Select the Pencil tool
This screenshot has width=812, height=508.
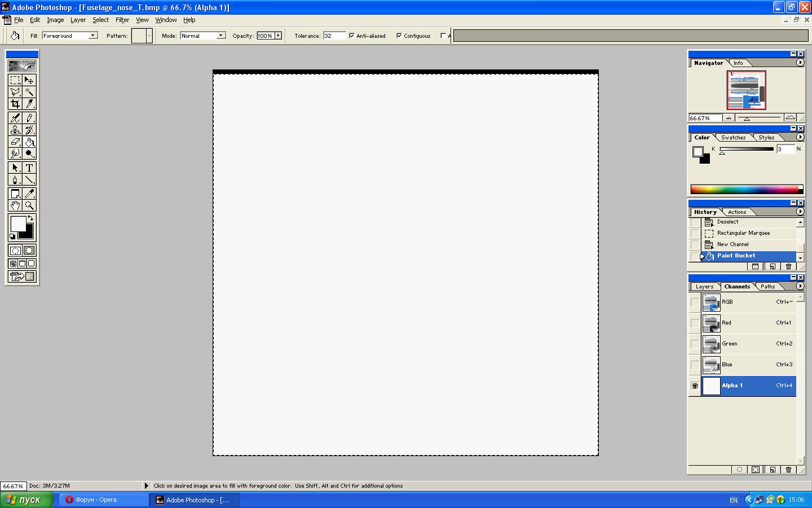(x=29, y=118)
